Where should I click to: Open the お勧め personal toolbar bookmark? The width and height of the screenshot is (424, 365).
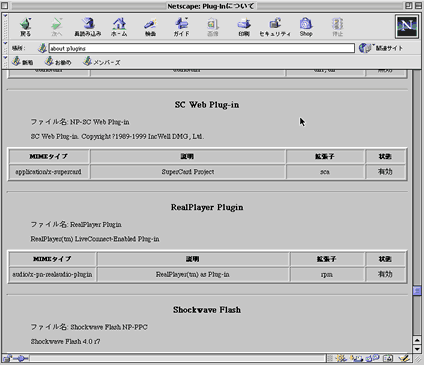coord(58,62)
